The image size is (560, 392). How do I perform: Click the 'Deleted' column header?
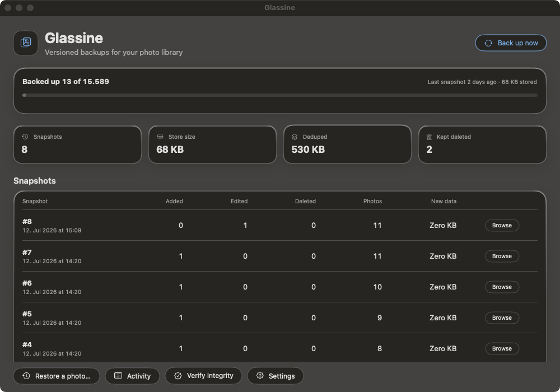[305, 202]
